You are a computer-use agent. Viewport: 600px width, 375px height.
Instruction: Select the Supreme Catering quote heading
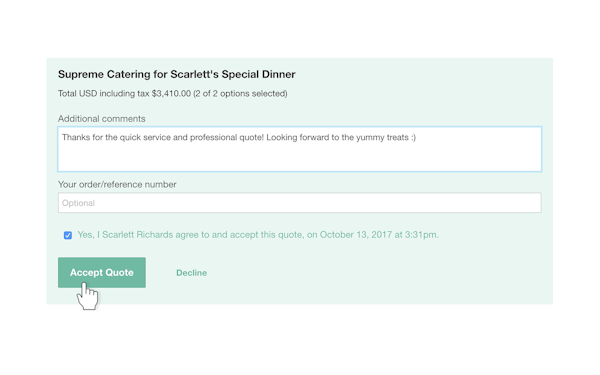[x=176, y=74]
